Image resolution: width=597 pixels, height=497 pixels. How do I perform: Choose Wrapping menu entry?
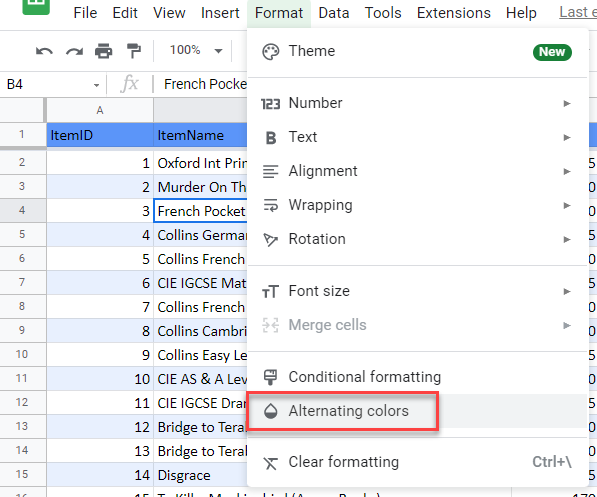point(417,205)
